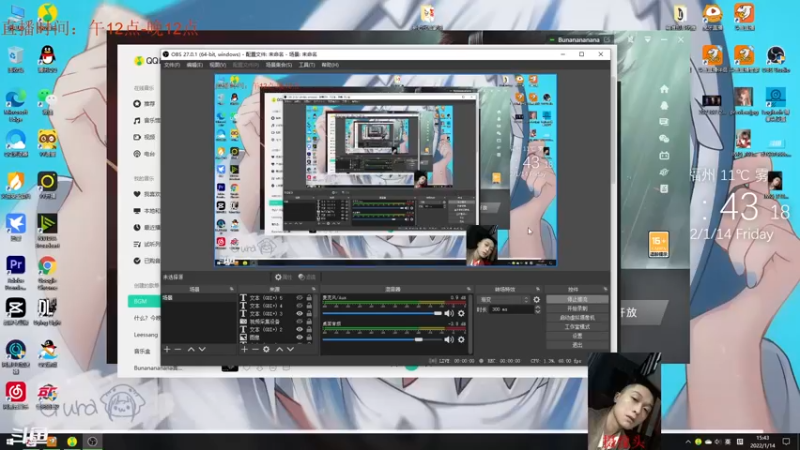Click home icon in right sidebar panel
Viewport: 800px width, 450px height.
coord(664,89)
